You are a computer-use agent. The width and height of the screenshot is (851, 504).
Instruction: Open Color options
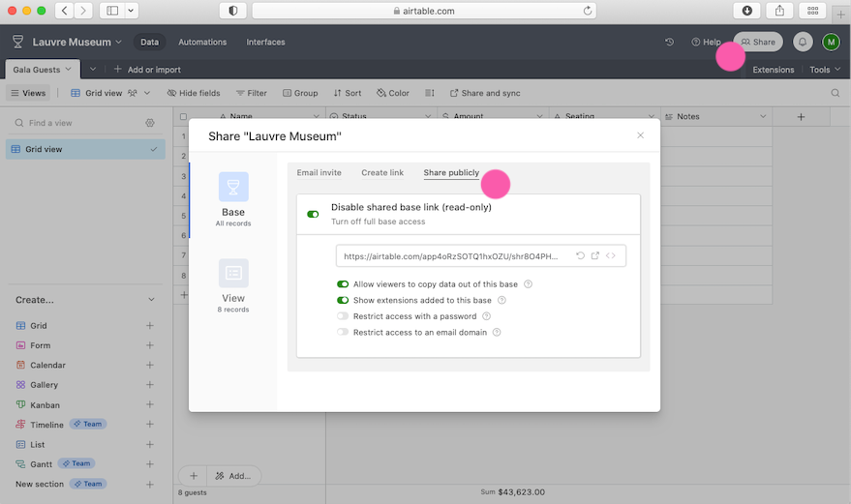pos(393,93)
